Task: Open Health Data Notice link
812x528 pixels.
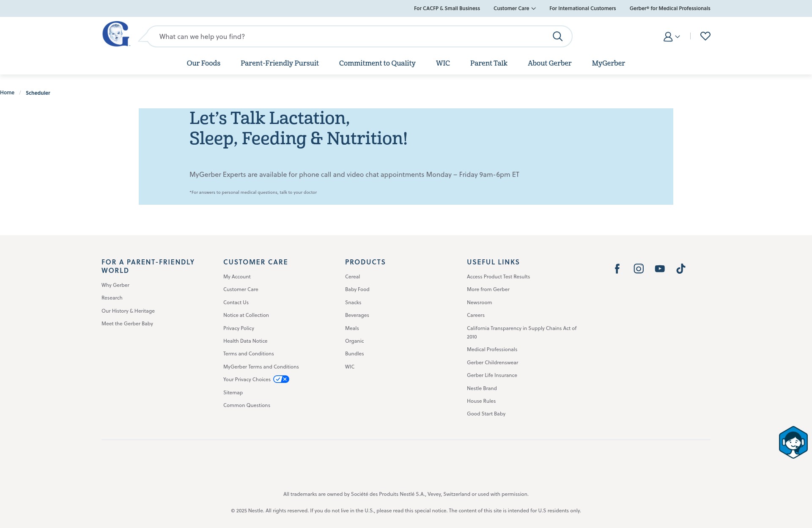Action: click(245, 341)
